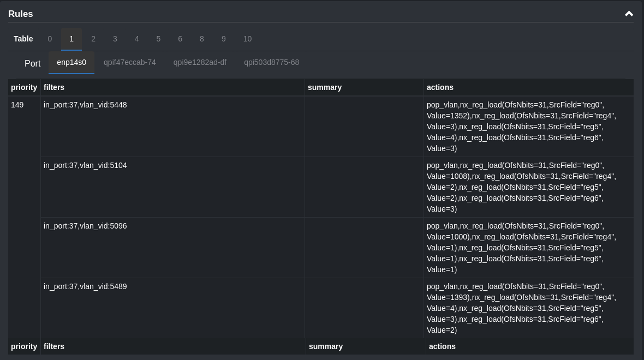Open Table 8 tab
Viewport: 644px width, 360px height.
(x=202, y=39)
